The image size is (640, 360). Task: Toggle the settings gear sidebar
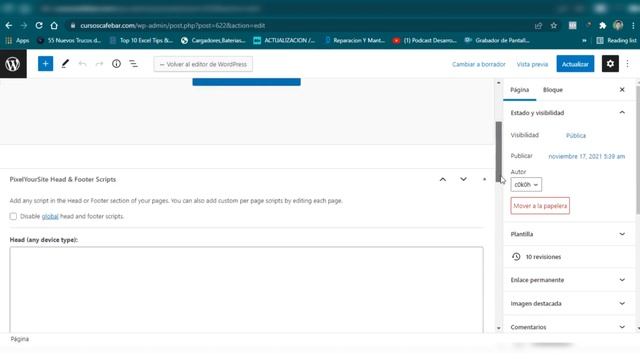click(610, 64)
